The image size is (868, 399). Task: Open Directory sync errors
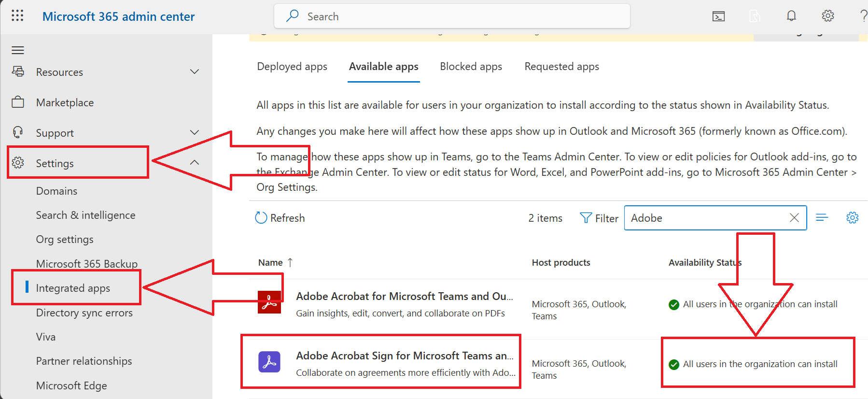[84, 313]
